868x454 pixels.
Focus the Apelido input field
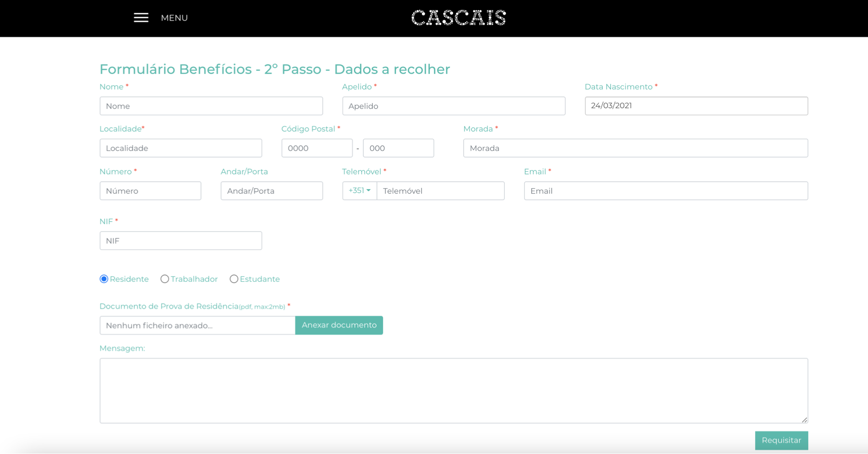(454, 106)
